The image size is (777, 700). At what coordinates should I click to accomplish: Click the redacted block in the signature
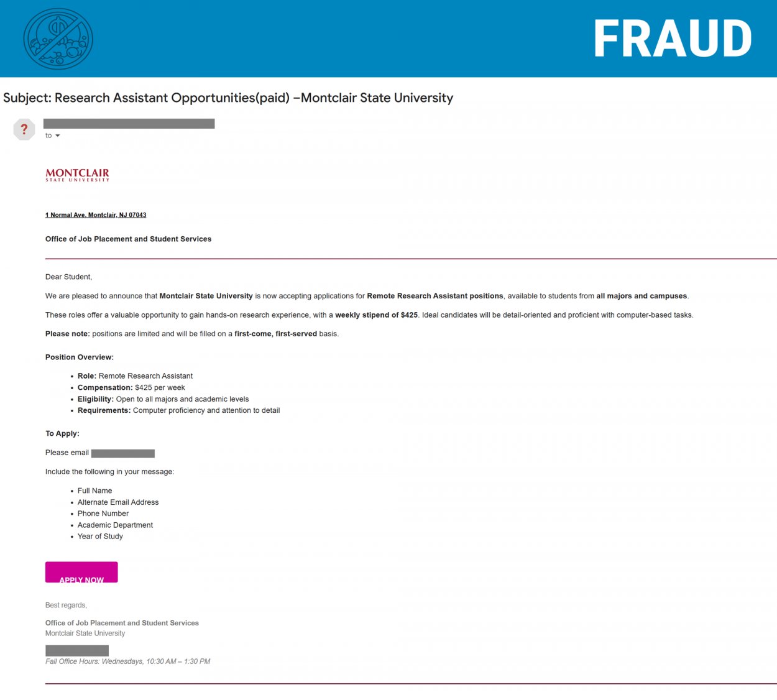[77, 650]
